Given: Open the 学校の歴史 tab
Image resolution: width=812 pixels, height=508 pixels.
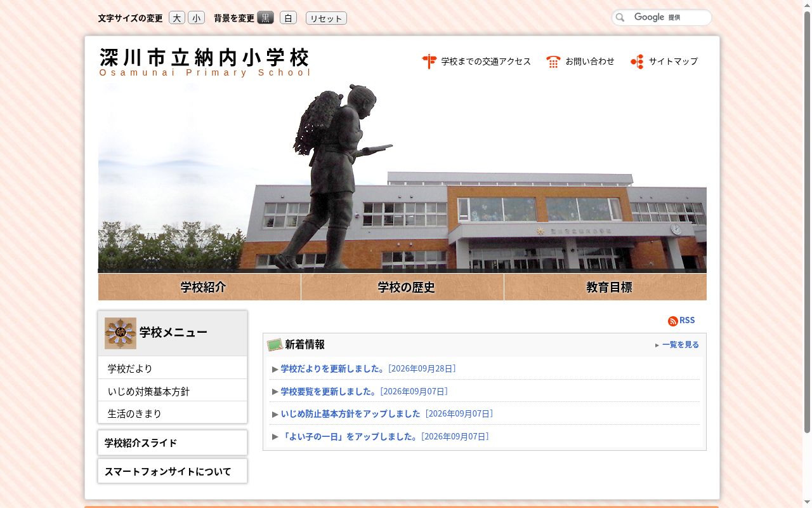Looking at the screenshot, I should (x=403, y=287).
